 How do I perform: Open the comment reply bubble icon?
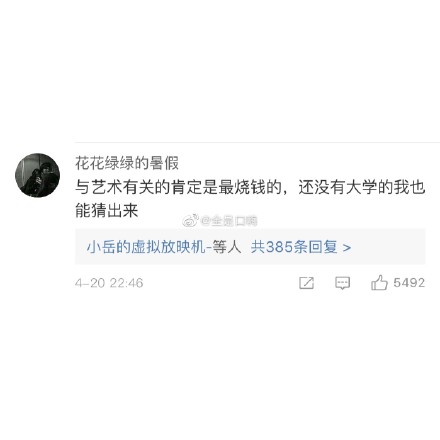pyautogui.click(x=342, y=283)
